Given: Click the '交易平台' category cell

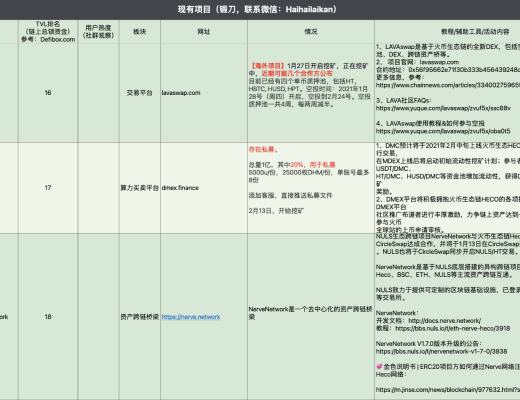Looking at the screenshot, I should click(140, 93).
